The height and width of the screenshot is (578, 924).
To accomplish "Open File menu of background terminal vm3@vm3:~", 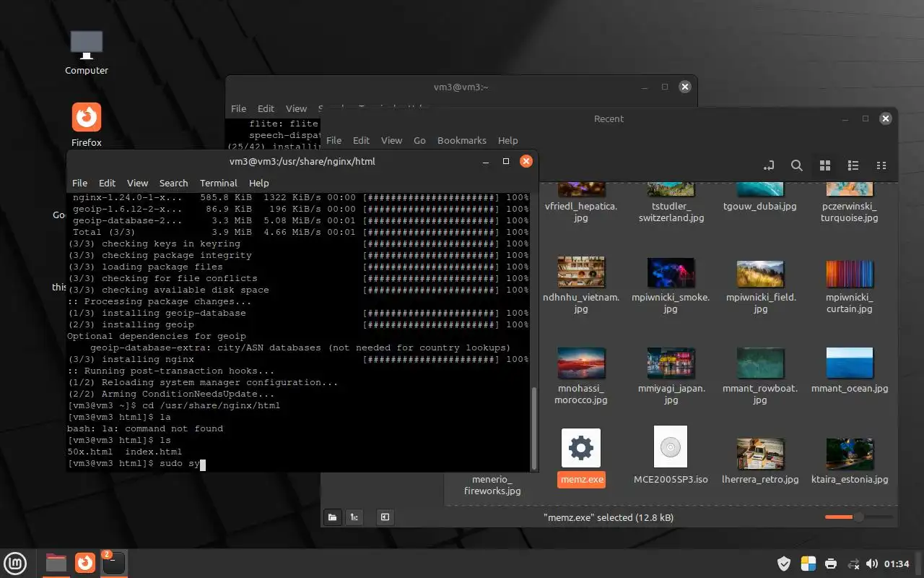I will 238,108.
